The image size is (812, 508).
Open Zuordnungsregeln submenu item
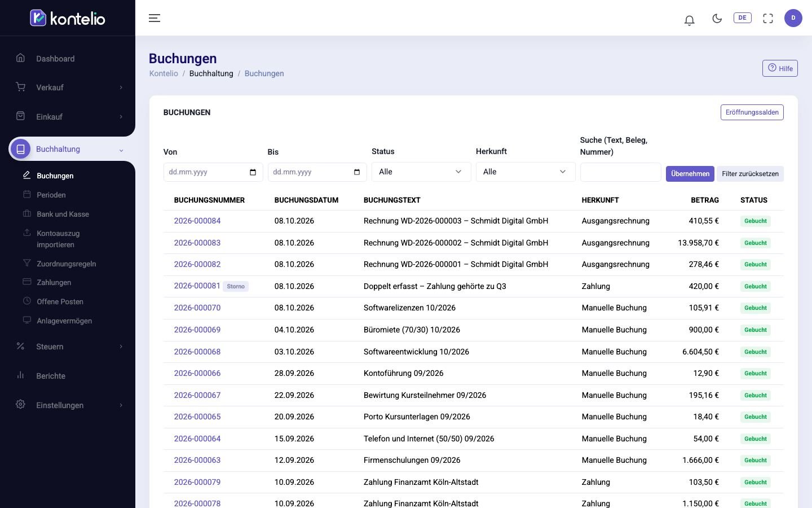click(66, 264)
